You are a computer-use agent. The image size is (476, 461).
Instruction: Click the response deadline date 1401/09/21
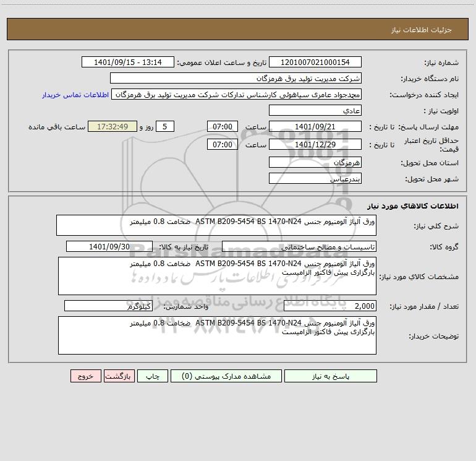[315, 126]
